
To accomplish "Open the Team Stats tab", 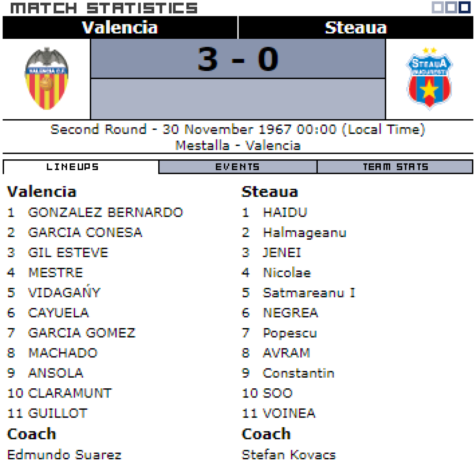I will click(395, 167).
